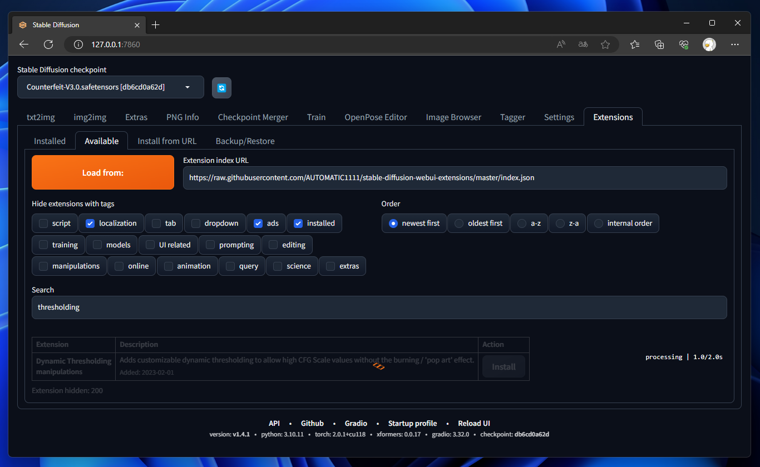Open the Backup/Restore sub-tab
Screen dimensions: 760x467
[245, 141]
